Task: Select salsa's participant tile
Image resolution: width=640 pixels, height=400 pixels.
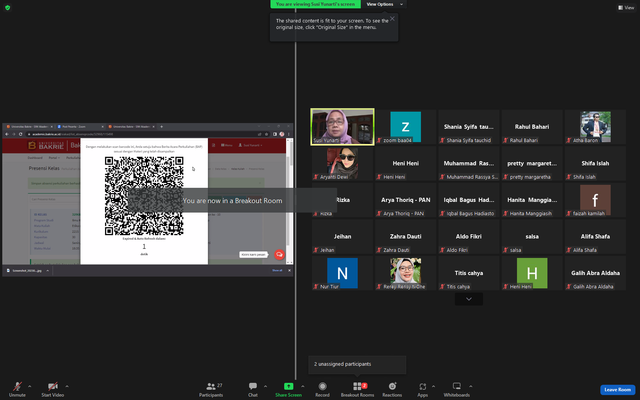Action: (x=532, y=236)
